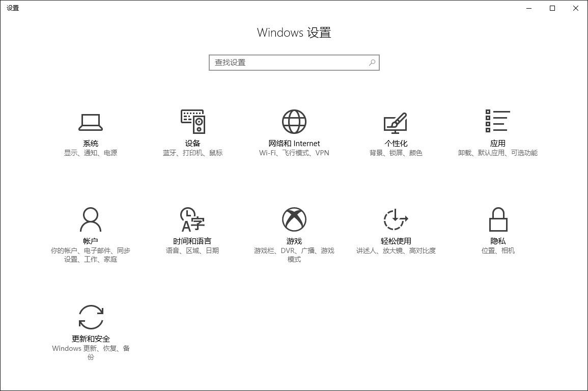588x391 pixels.
Task: Open the 网络和 Internet globe icon
Action: click(294, 122)
